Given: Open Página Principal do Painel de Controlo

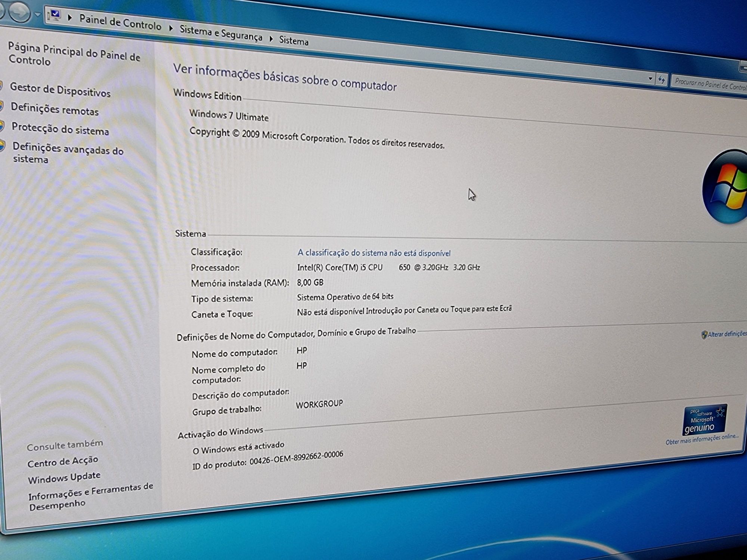Looking at the screenshot, I should pyautogui.click(x=74, y=55).
